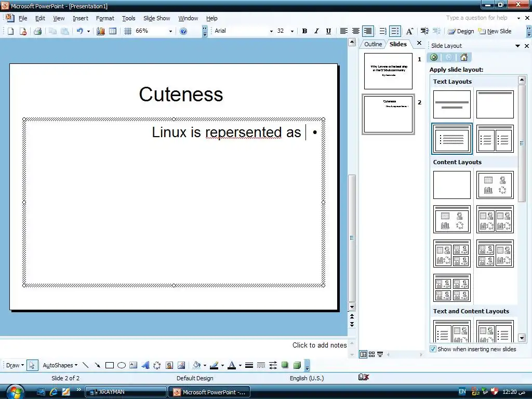The width and height of the screenshot is (532, 399).
Task: Choose Shadow Style icon
Action: [285, 365]
